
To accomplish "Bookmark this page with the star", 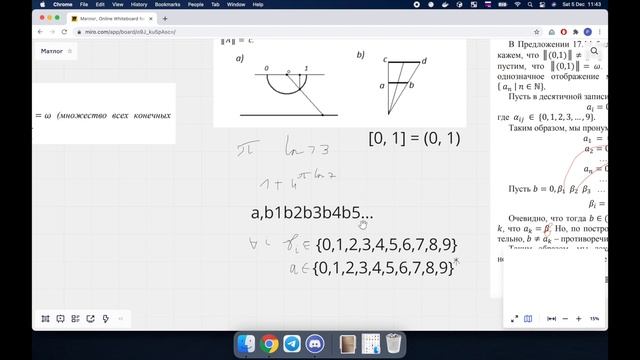I will tap(537, 32).
